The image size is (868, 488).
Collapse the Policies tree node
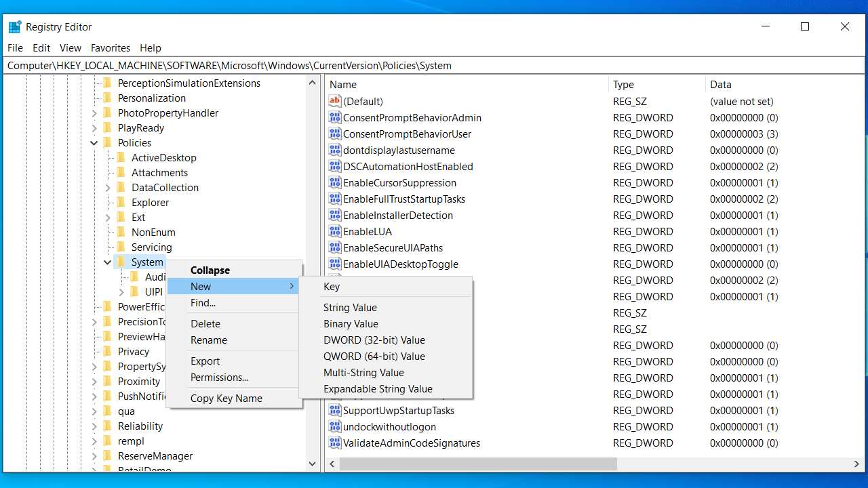click(94, 143)
